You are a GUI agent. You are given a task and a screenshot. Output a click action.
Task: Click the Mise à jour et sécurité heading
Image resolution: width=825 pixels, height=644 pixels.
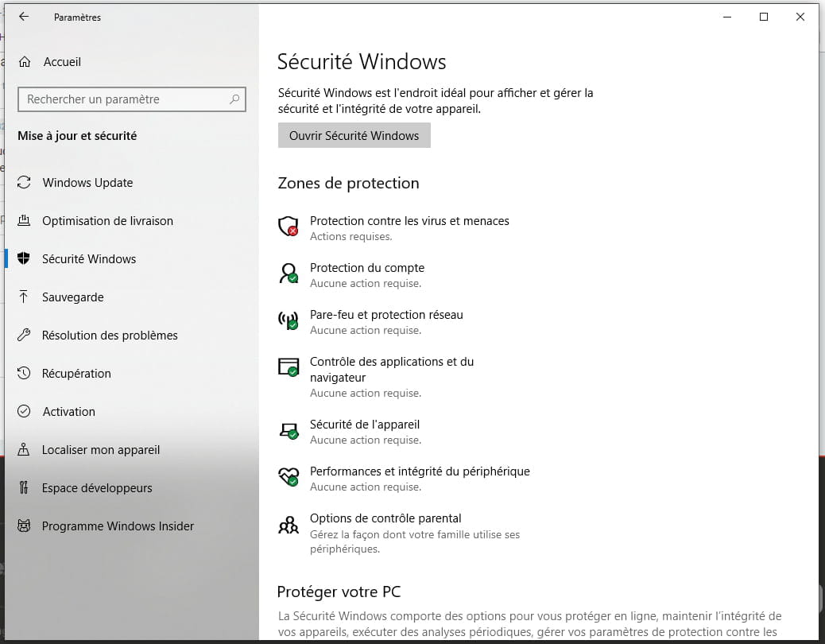[x=77, y=136]
